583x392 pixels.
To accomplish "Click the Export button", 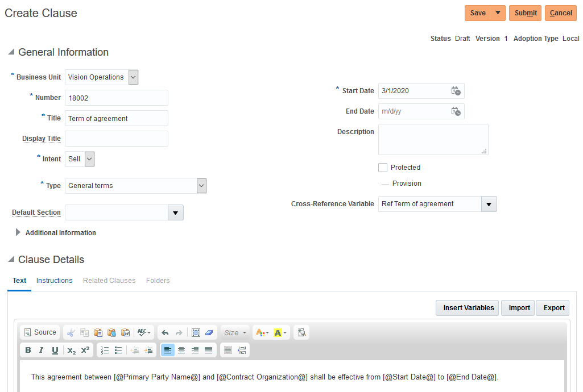I will [x=552, y=308].
